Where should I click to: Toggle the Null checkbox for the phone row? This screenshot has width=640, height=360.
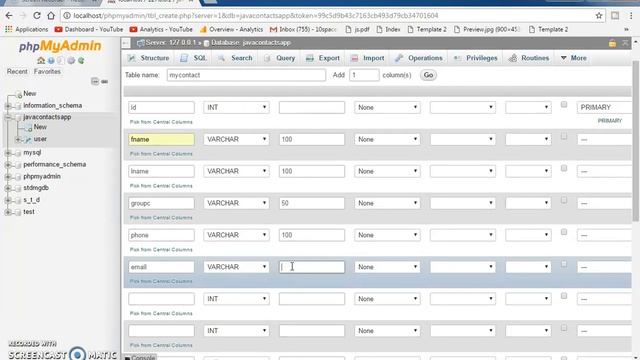[x=564, y=232]
